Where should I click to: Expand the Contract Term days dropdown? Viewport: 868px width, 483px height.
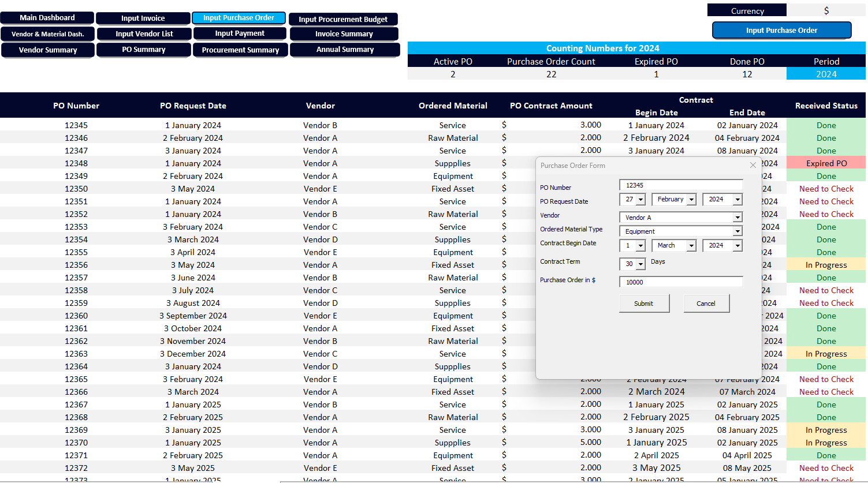[640, 264]
